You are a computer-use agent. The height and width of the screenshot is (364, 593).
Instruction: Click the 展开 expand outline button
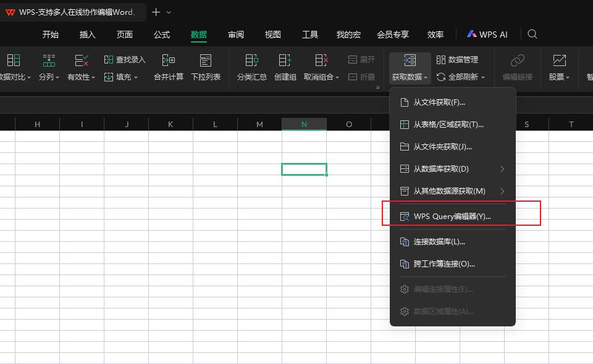[361, 60]
